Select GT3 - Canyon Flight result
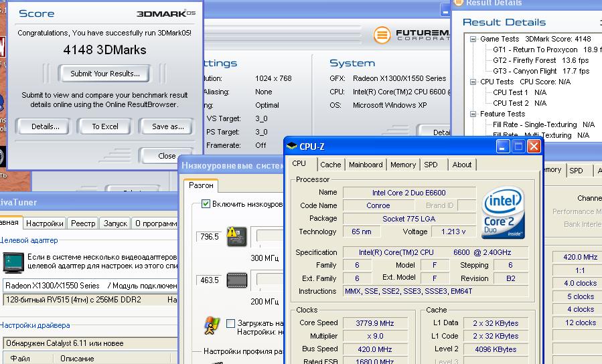 coord(541,72)
